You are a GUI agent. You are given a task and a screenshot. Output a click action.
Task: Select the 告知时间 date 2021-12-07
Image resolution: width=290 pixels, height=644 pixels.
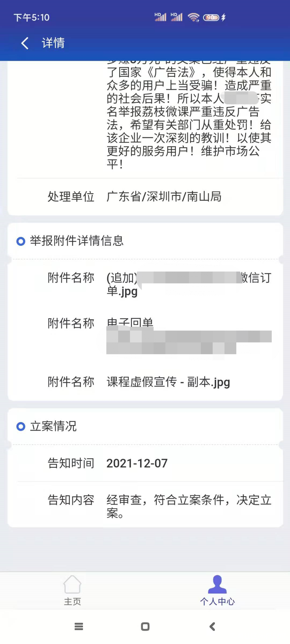pos(137,463)
